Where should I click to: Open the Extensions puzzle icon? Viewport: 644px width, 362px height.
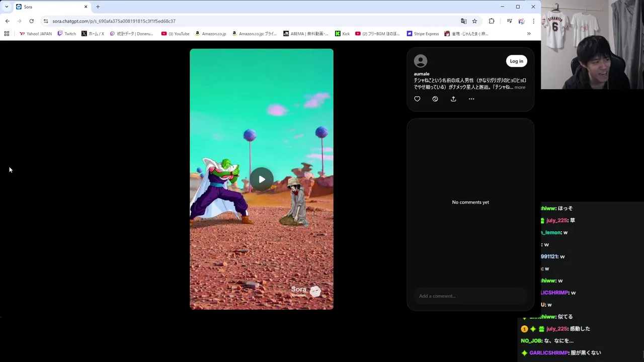click(492, 21)
